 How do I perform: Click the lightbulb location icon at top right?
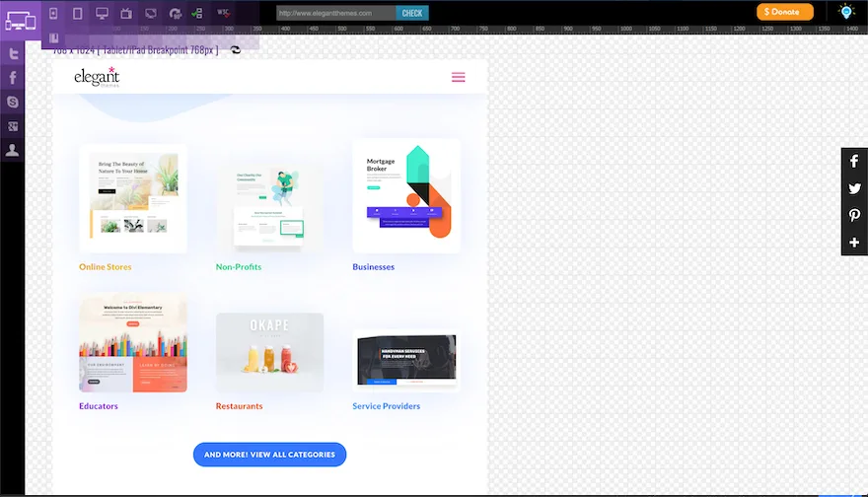click(x=846, y=12)
